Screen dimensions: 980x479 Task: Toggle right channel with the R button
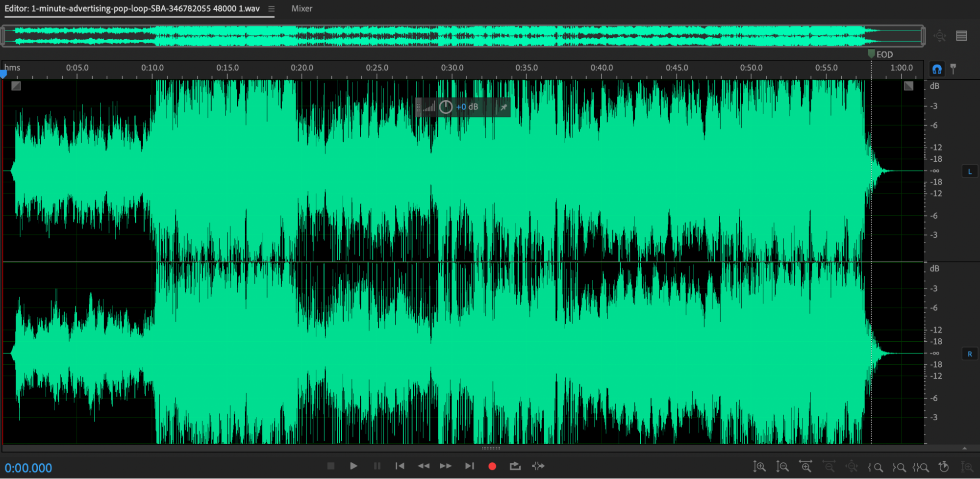point(970,354)
